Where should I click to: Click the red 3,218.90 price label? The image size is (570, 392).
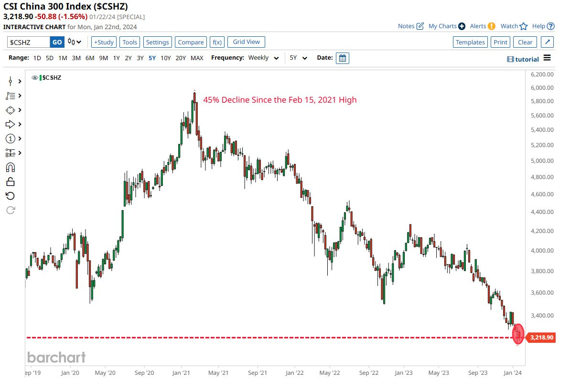coord(542,338)
